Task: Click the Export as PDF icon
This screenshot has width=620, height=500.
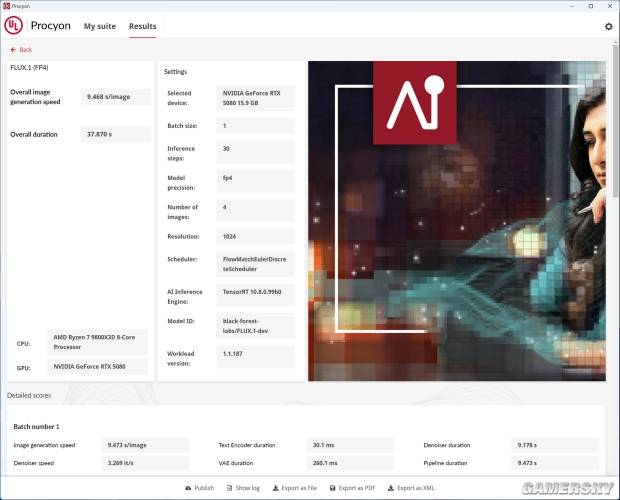Action: coord(333,488)
